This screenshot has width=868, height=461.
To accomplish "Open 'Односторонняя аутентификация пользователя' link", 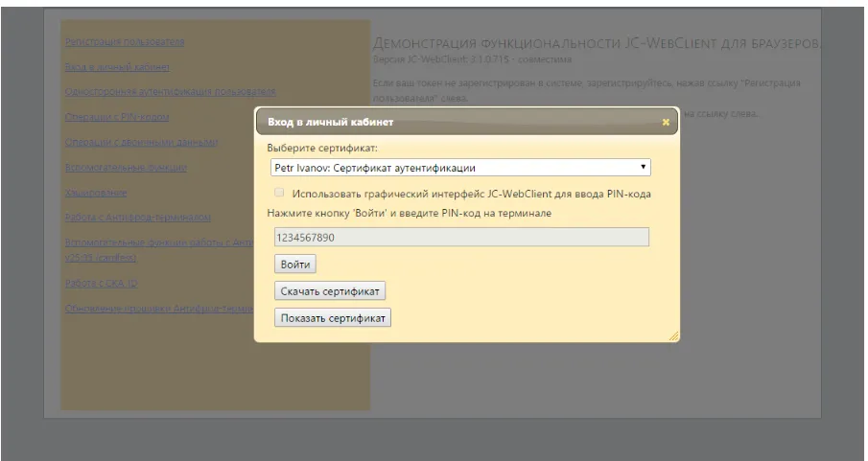I will pyautogui.click(x=170, y=91).
